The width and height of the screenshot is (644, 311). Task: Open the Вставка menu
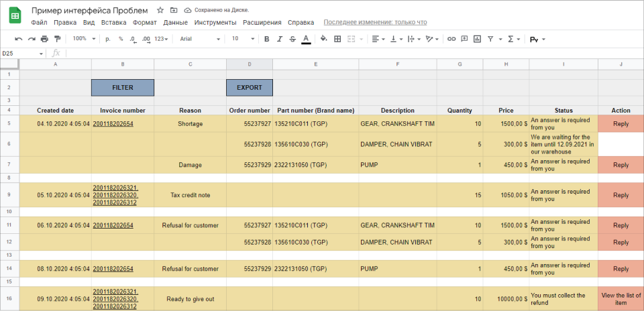tap(113, 22)
